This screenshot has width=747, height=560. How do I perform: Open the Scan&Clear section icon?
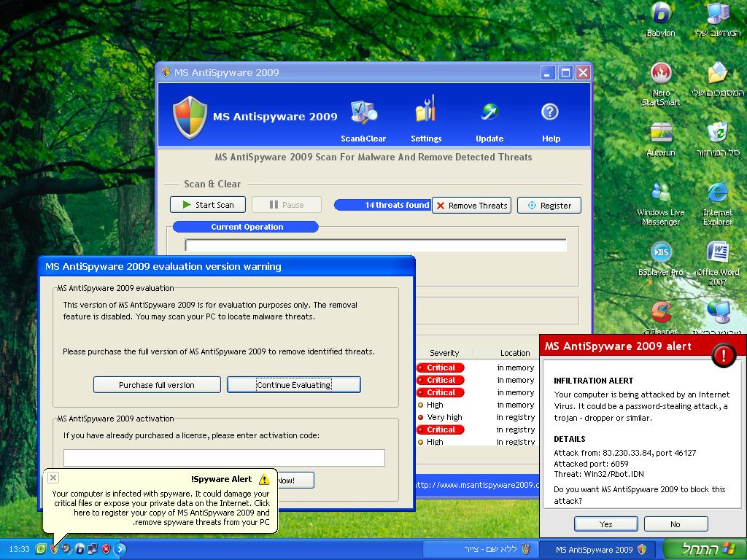[x=364, y=112]
